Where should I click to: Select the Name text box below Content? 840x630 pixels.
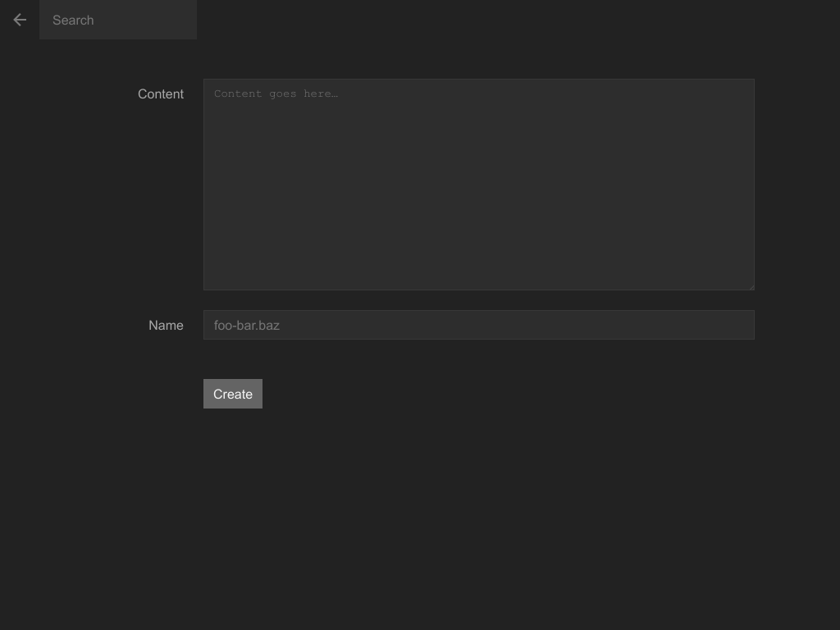(x=478, y=325)
